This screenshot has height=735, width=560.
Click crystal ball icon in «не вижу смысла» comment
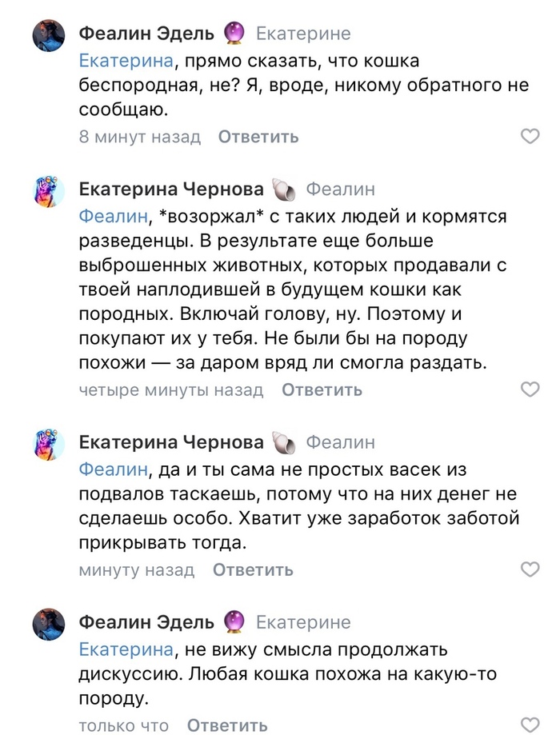tap(234, 621)
